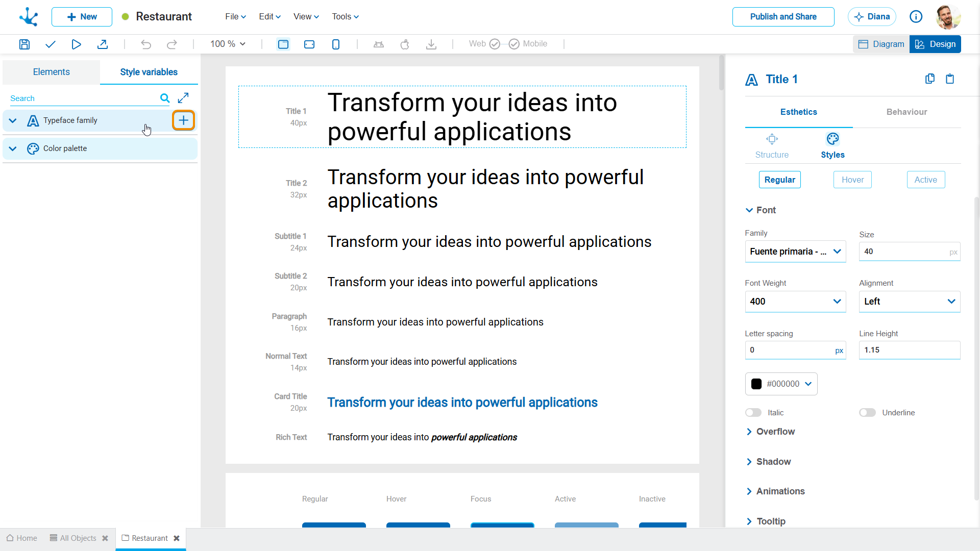The image size is (980, 551).
Task: Click the redo arrow
Action: (x=172, y=44)
